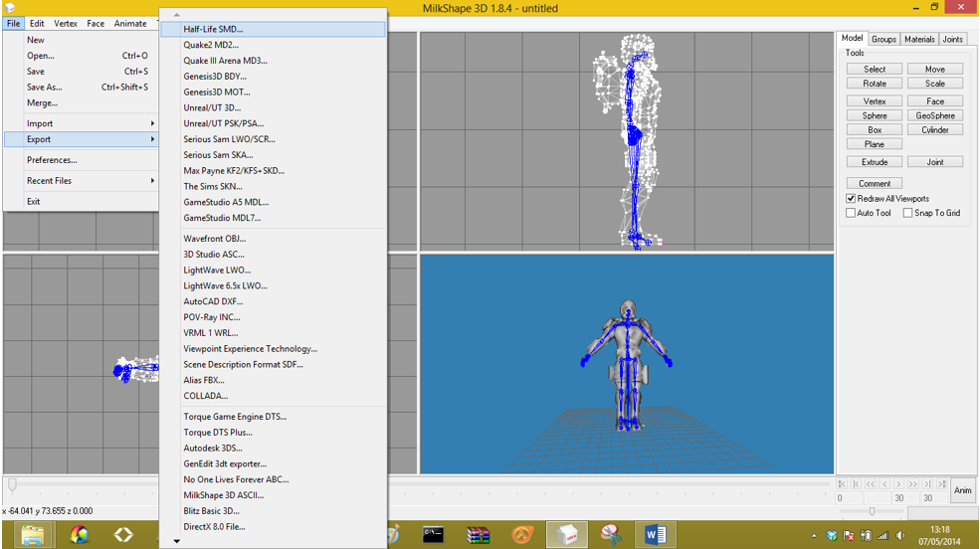Viewport: 980px width, 549px height.
Task: Click the Extrude tool button
Action: click(x=875, y=162)
